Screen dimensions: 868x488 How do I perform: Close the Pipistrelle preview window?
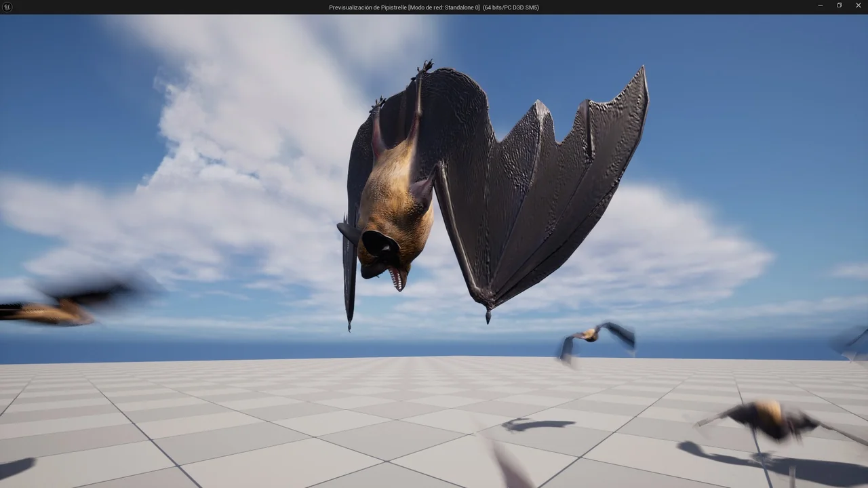[x=858, y=6]
